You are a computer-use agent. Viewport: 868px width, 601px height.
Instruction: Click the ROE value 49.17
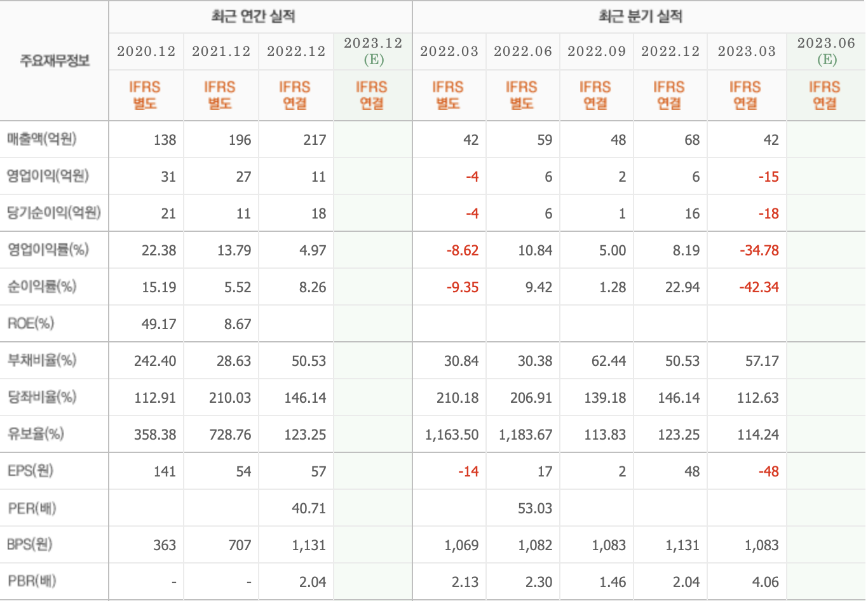click(x=159, y=324)
